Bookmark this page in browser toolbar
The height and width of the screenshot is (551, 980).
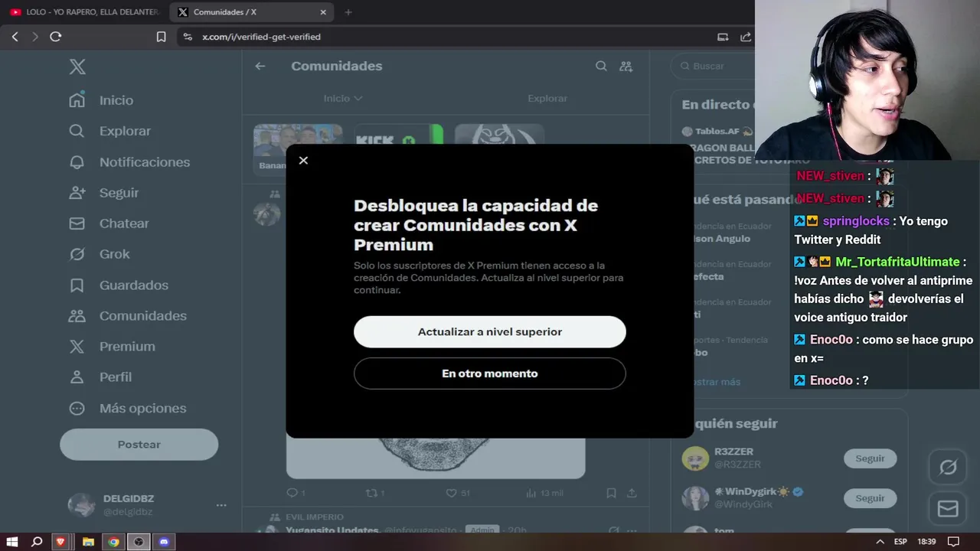pyautogui.click(x=161, y=37)
